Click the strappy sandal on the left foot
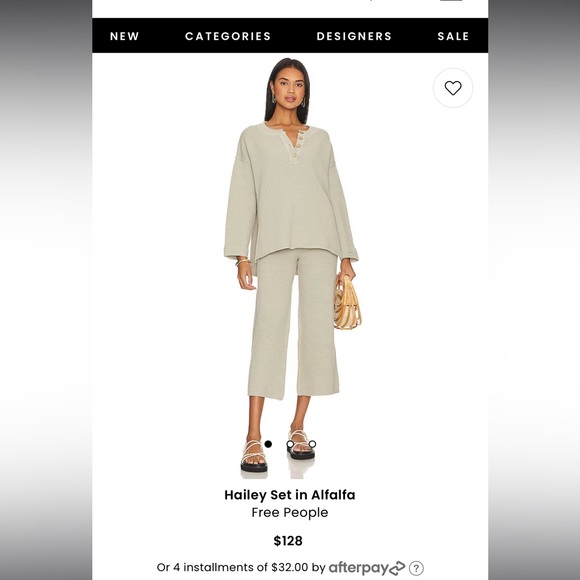The height and width of the screenshot is (580, 580). click(x=253, y=456)
